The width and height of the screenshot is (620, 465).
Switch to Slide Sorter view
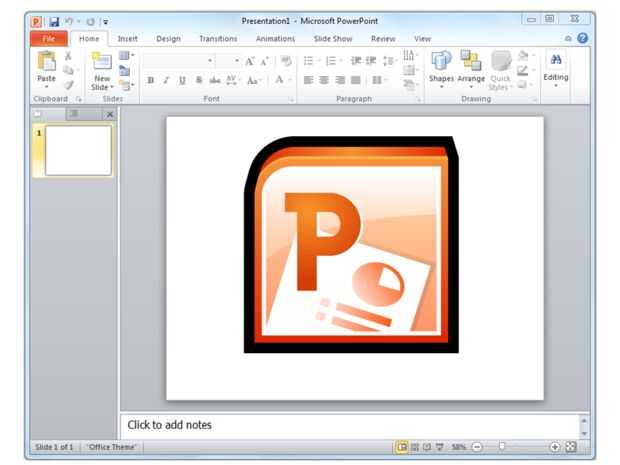(415, 447)
